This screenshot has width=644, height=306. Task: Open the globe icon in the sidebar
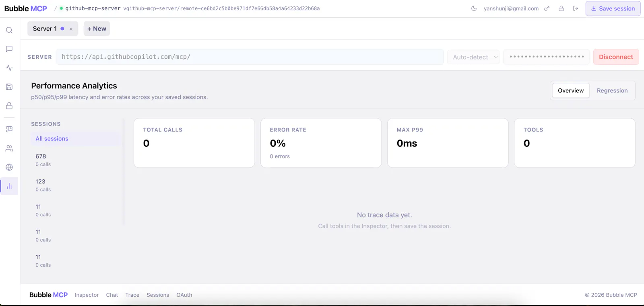click(9, 167)
